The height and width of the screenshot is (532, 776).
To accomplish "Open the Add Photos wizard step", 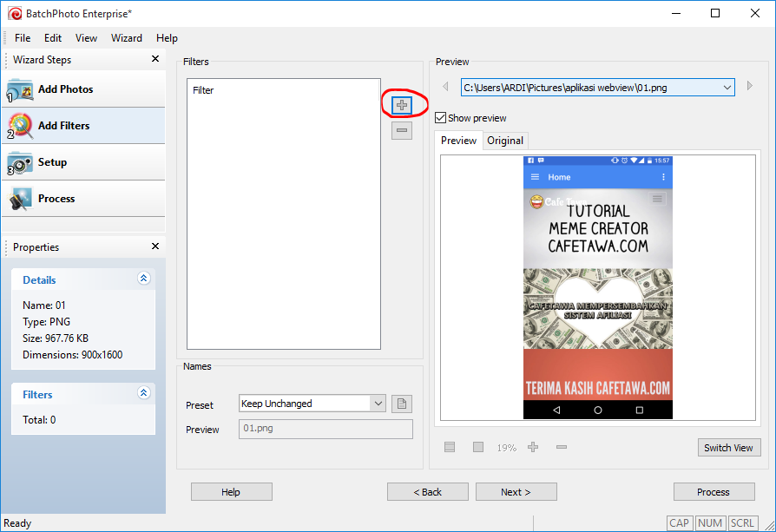I will (x=83, y=89).
